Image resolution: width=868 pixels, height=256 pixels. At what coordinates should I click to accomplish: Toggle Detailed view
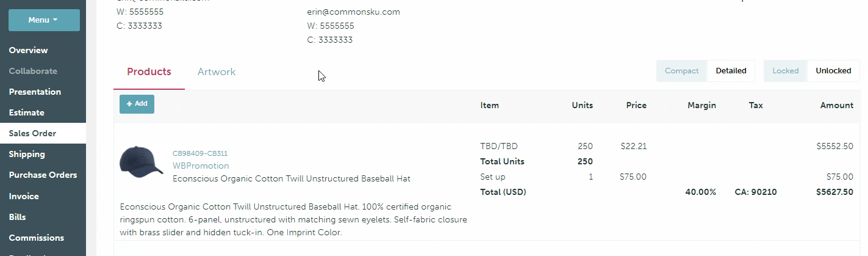(x=731, y=71)
